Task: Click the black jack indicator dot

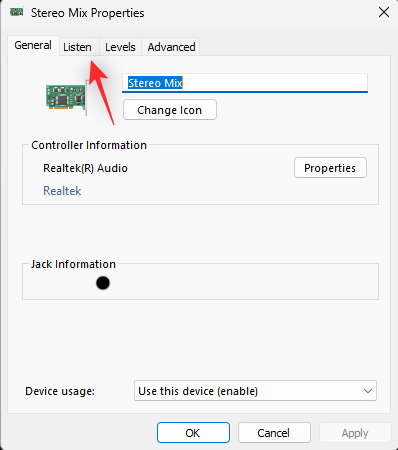Action: (103, 283)
